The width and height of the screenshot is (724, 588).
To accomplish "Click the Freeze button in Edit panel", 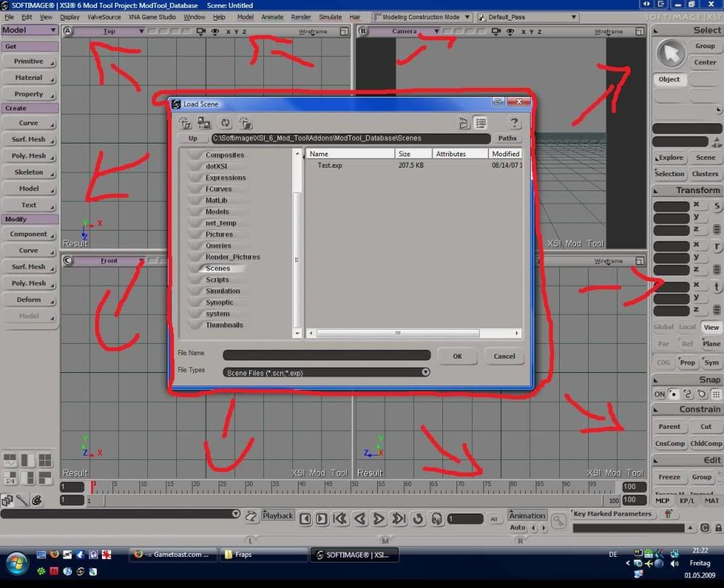I will coord(669,477).
